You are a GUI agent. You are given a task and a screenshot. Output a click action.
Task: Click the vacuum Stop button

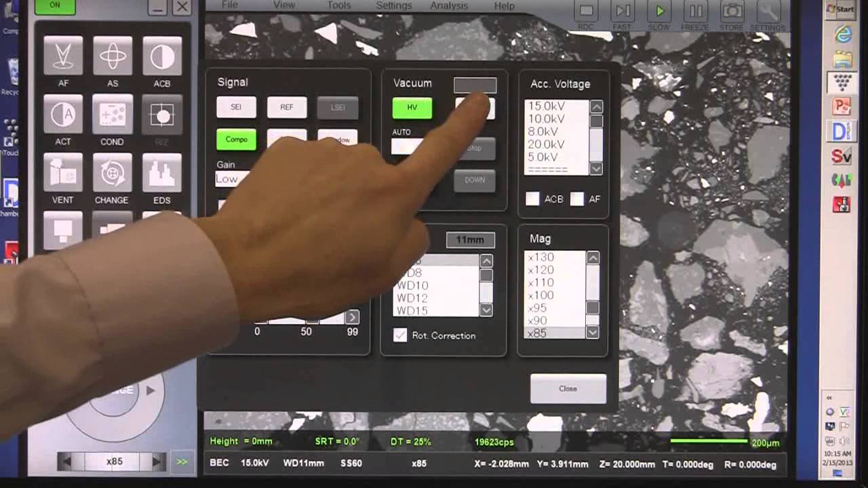click(x=475, y=148)
